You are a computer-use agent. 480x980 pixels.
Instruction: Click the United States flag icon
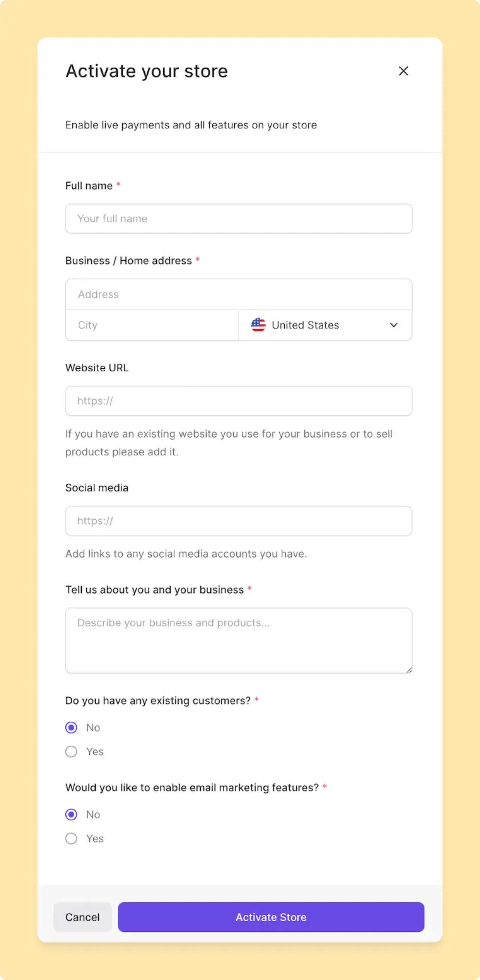tap(258, 325)
